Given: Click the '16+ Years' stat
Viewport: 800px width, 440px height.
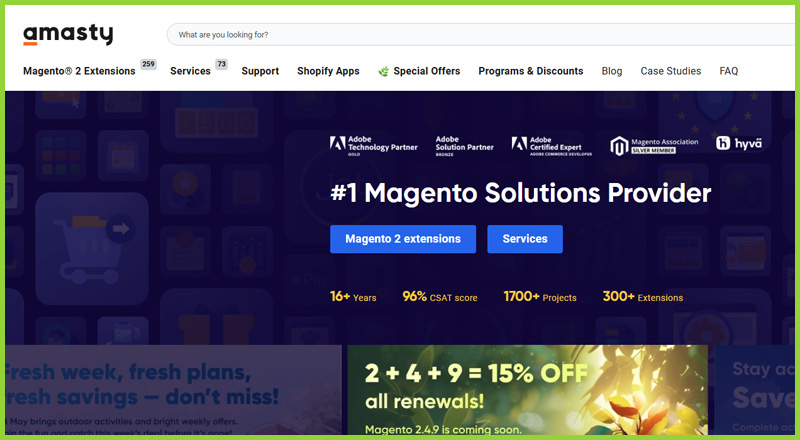Looking at the screenshot, I should tap(353, 297).
